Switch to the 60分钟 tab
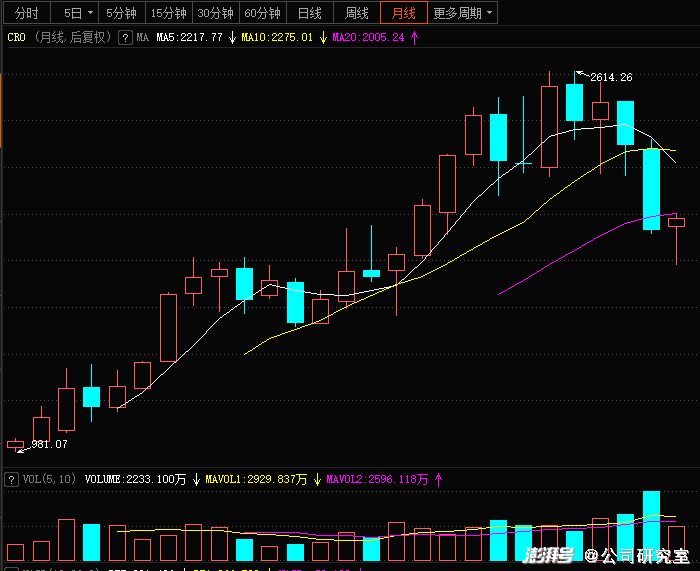Screen dimensions: 700x571 262,13
